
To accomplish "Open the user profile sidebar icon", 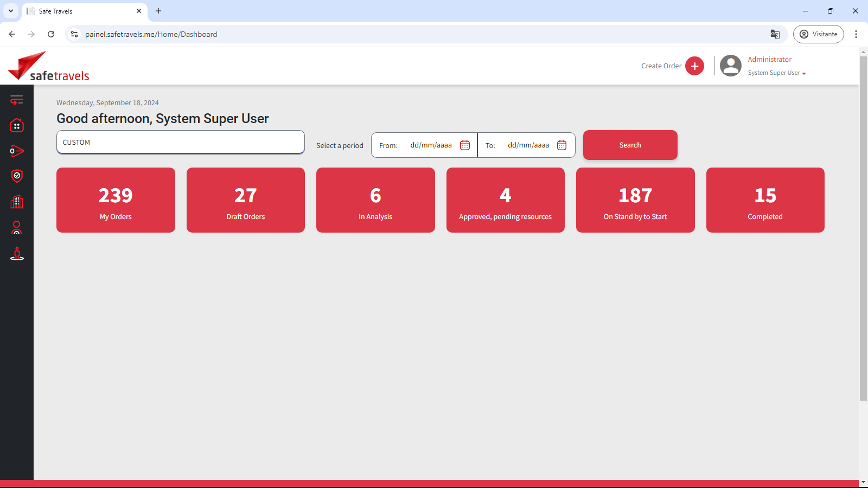I will point(17,228).
